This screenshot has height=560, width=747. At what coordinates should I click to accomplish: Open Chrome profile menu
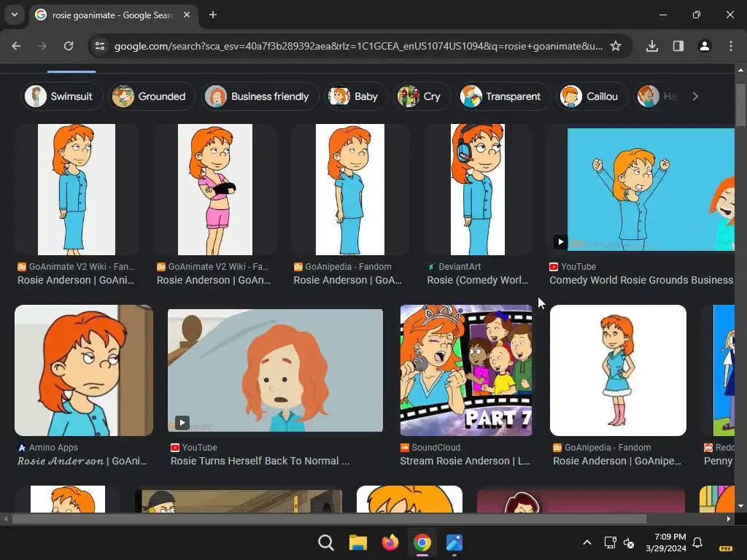point(705,46)
